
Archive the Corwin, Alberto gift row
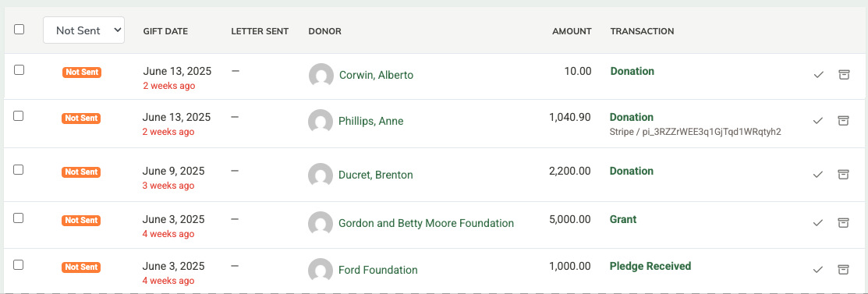pyautogui.click(x=843, y=75)
